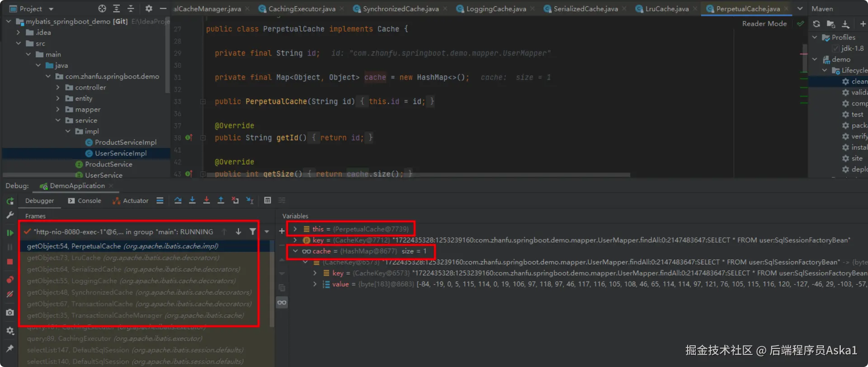The image size is (868, 367).
Task: Open debugger settings via the wrench icon
Action: tap(10, 216)
